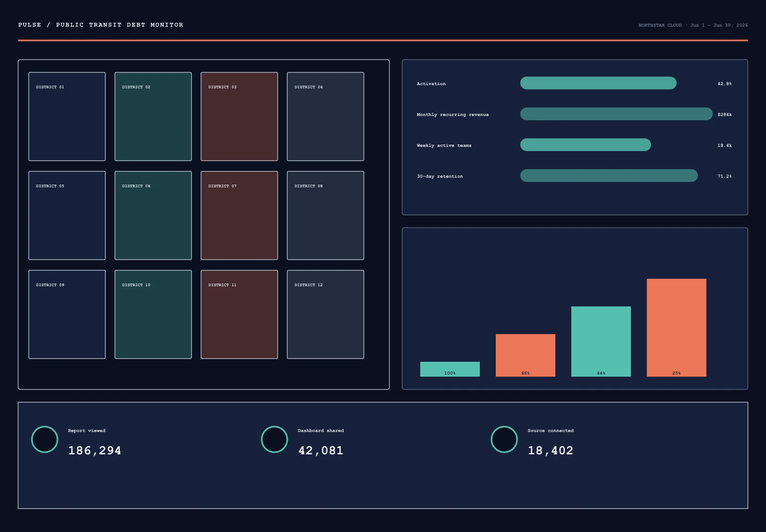Click the Jun 1 – Jun 30, 2026 date range
This screenshot has height=532, width=766.
click(719, 26)
